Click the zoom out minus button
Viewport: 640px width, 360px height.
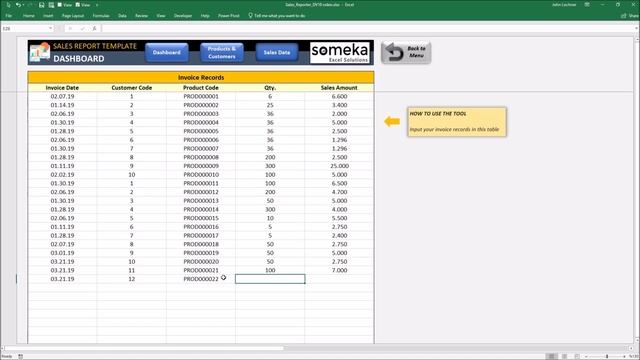tap(587, 356)
